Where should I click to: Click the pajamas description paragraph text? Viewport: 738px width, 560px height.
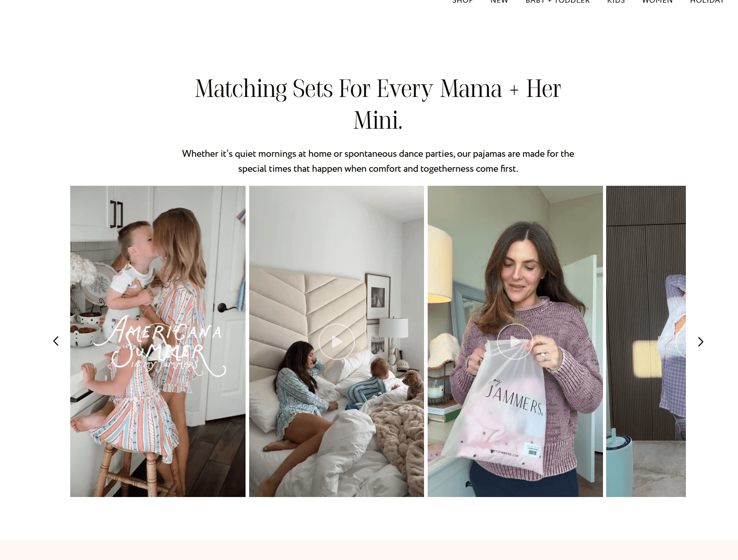(378, 161)
